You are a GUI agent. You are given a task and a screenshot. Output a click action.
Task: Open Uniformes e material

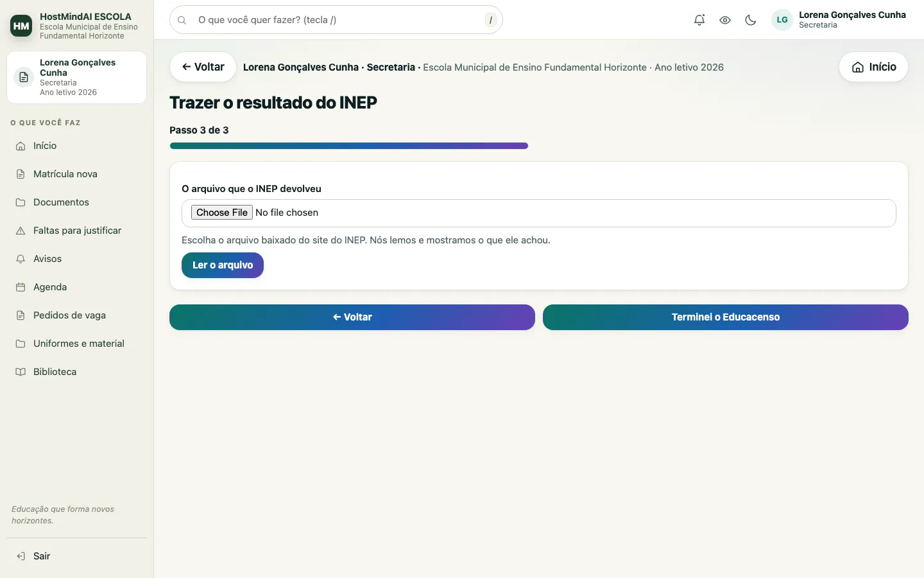77,344
